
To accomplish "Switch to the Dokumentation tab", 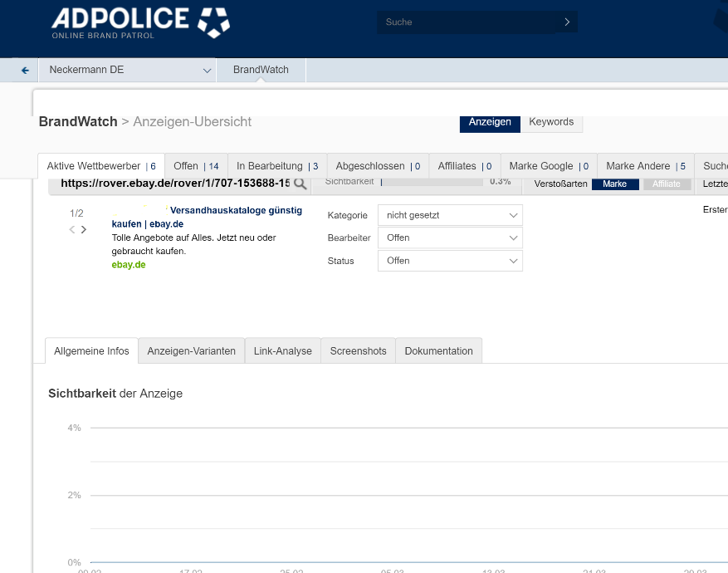I will point(439,351).
